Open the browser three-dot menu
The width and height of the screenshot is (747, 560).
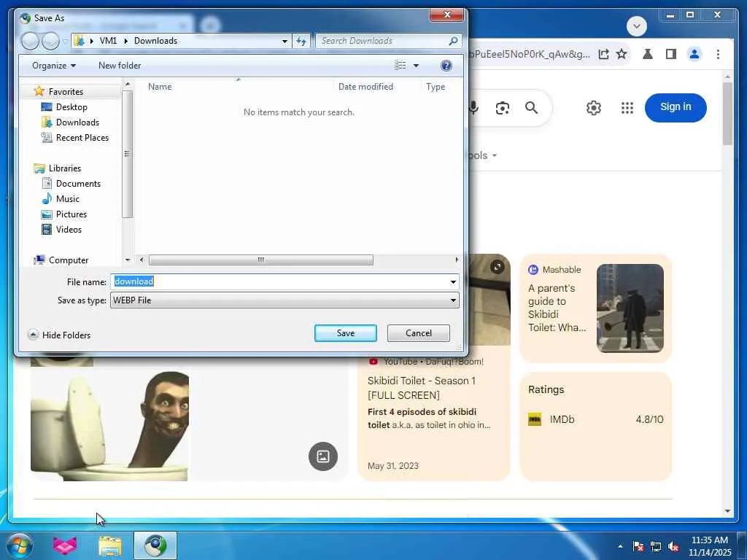(x=718, y=54)
